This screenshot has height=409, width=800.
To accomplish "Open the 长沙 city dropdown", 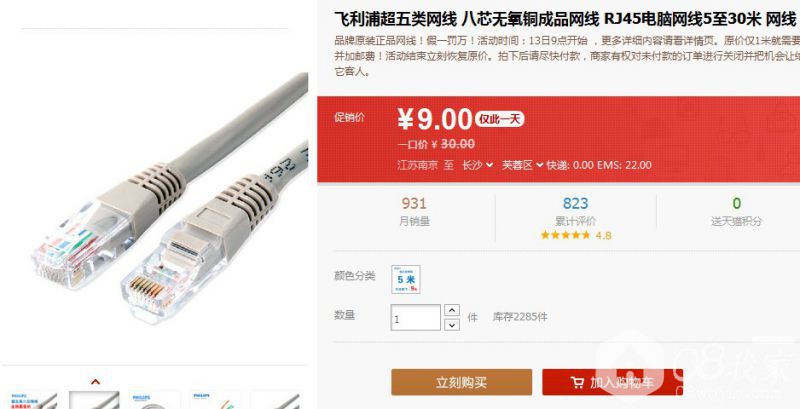I will 478,165.
